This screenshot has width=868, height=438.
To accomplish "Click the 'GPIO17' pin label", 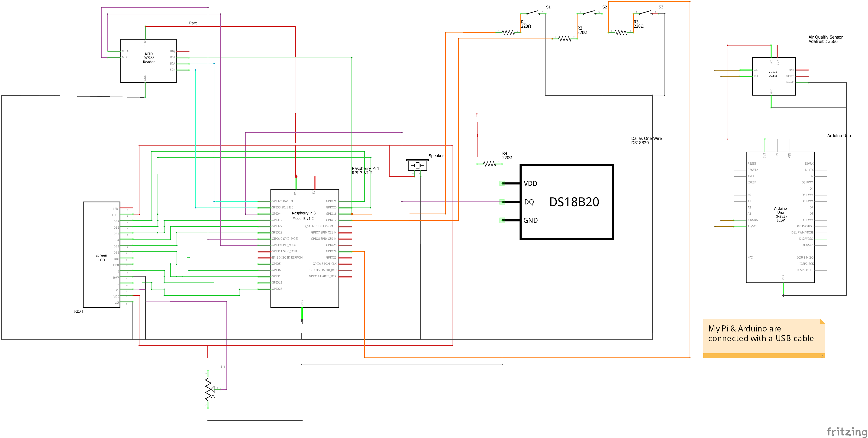I will 277,220.
